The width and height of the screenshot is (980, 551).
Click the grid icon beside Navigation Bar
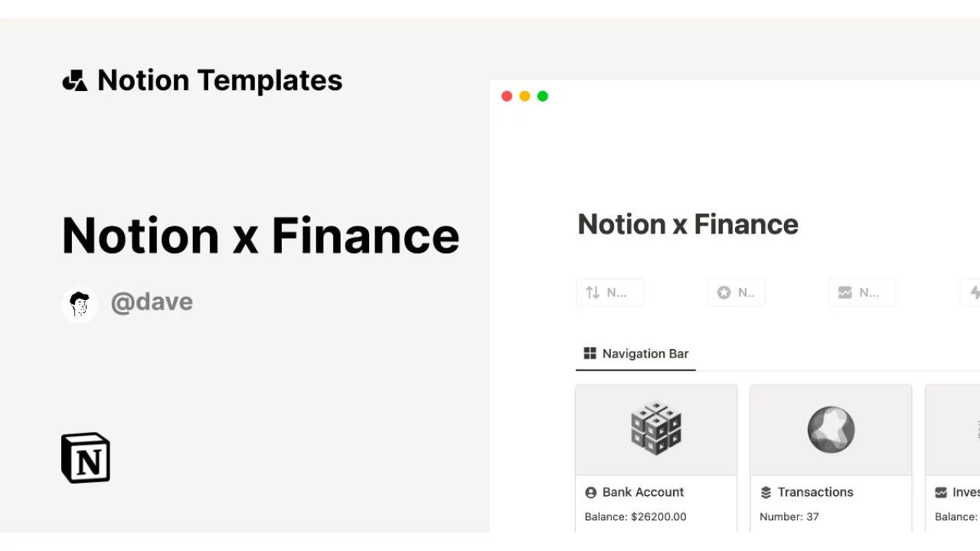point(590,353)
